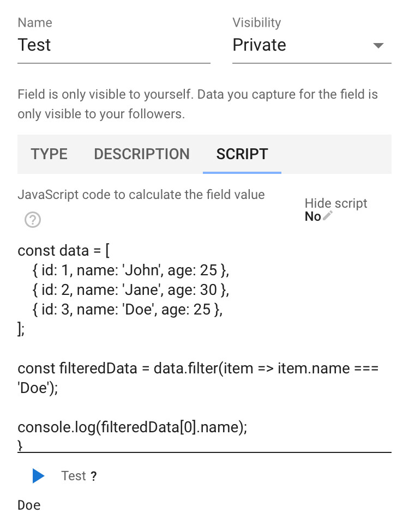
Task: Click the filteredData filter code line
Action: point(198,378)
